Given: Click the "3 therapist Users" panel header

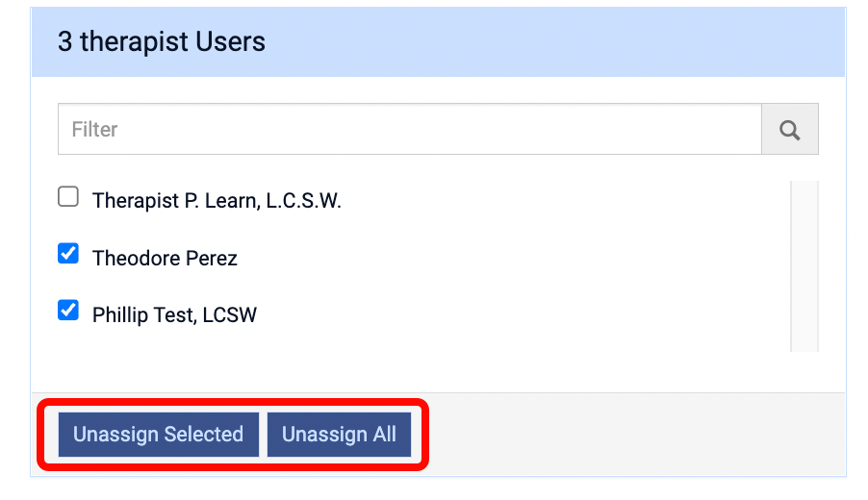Looking at the screenshot, I should point(438,42).
